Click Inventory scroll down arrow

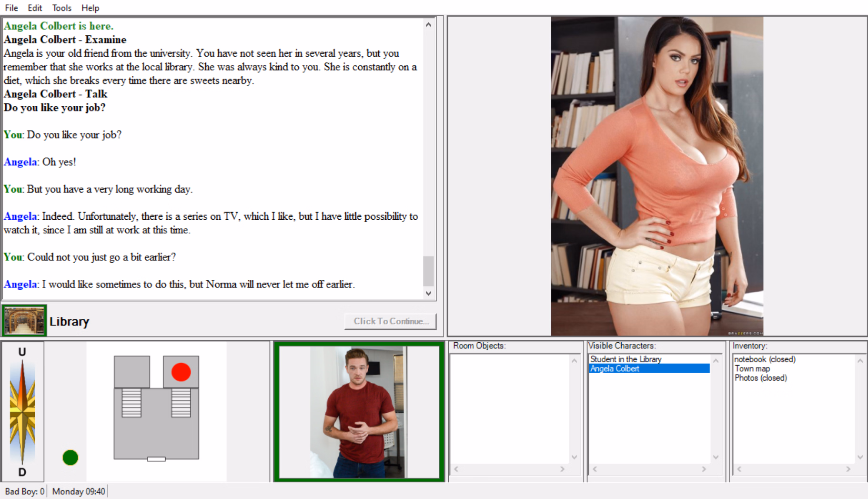860,457
